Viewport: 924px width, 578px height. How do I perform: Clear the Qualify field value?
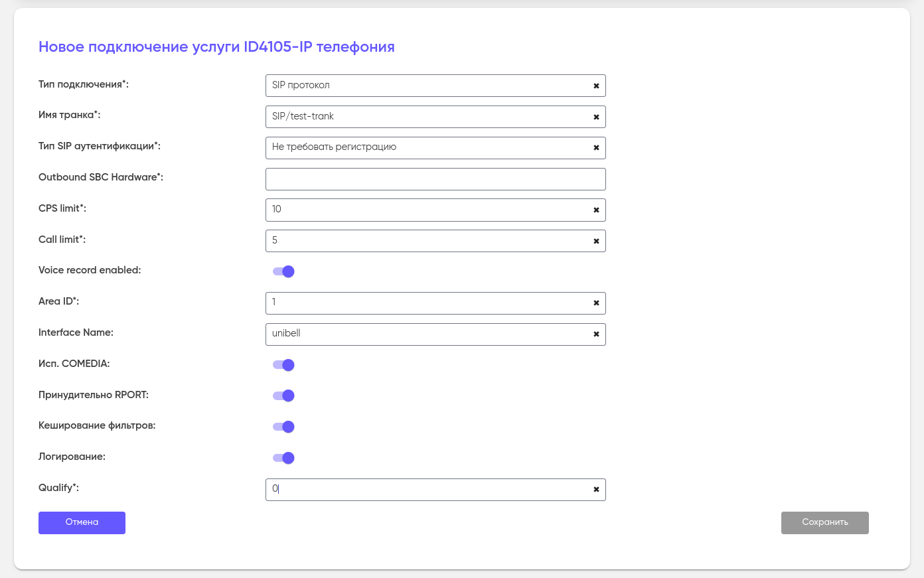pos(596,490)
